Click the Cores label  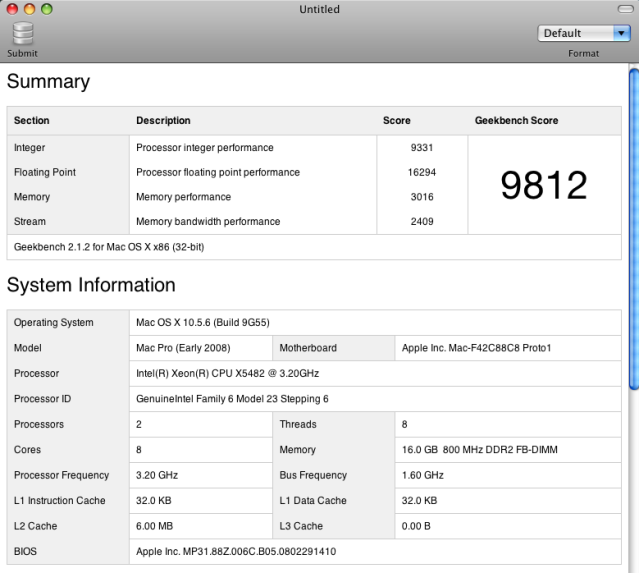point(27,450)
